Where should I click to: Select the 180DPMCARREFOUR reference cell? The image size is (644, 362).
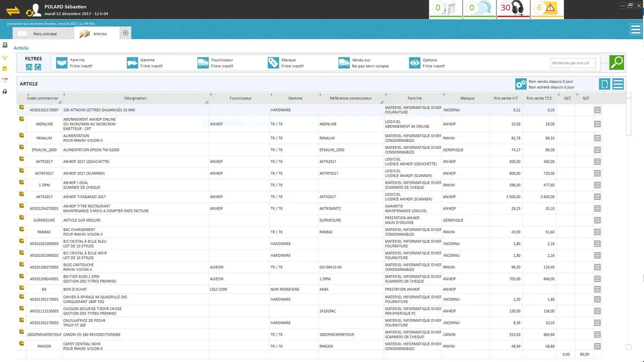[351, 334]
